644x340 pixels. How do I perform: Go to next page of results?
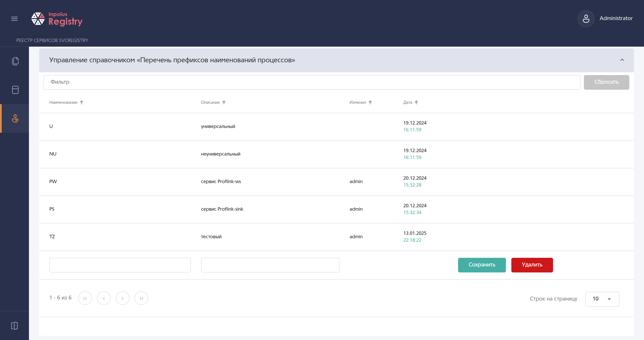tap(122, 298)
